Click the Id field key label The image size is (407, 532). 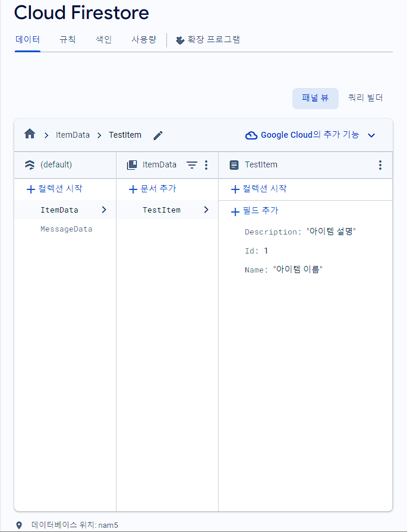[251, 251]
